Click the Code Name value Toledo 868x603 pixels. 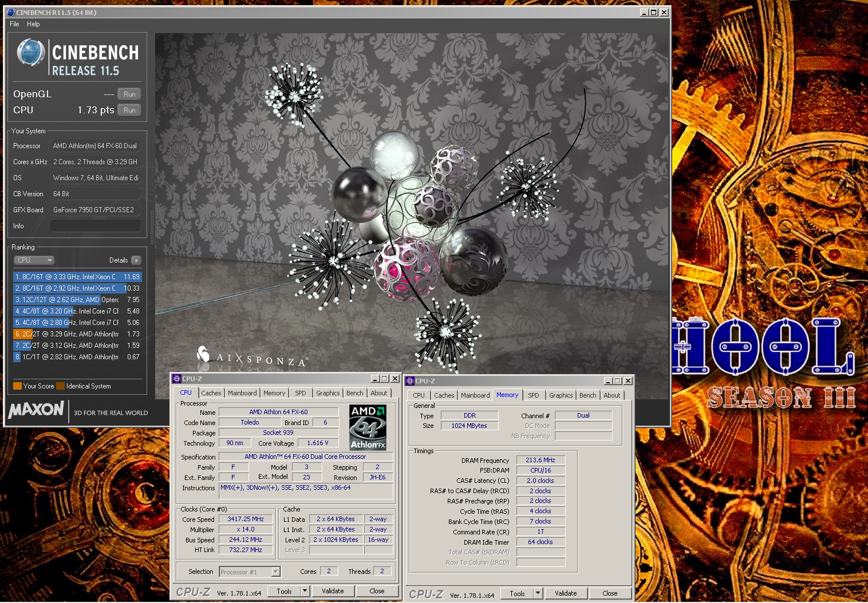250,422
